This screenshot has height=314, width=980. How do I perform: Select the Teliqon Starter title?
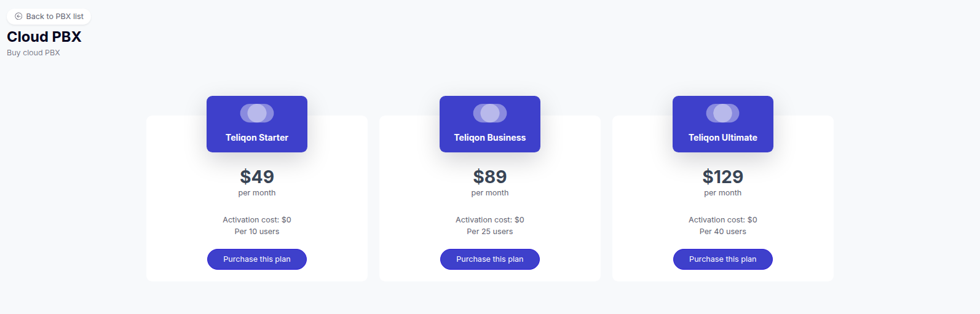[257, 138]
